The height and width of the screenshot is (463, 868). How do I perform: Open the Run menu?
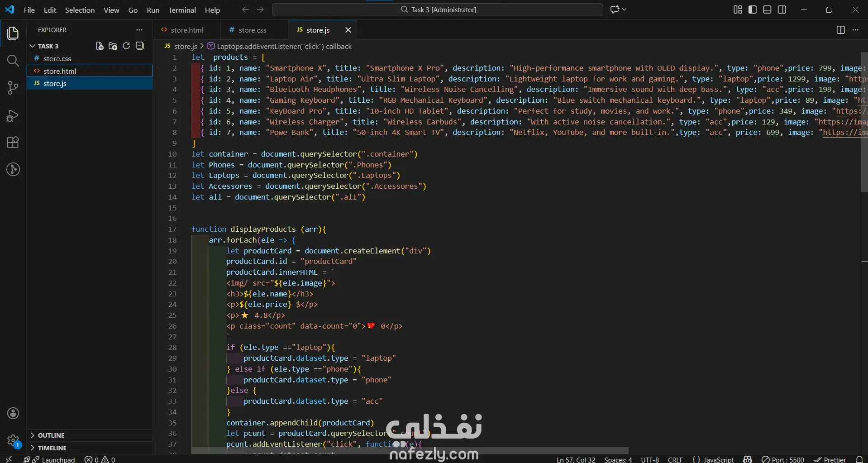153,10
